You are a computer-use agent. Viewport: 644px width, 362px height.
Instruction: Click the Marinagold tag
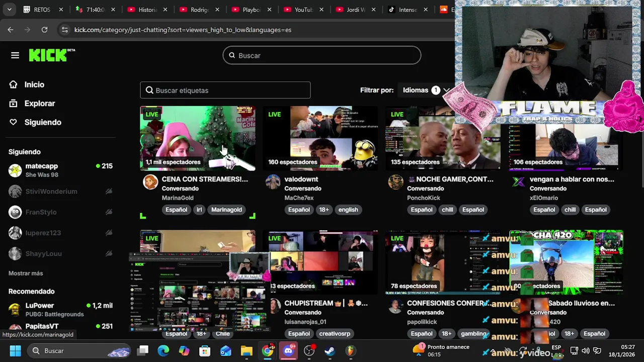coord(226,210)
